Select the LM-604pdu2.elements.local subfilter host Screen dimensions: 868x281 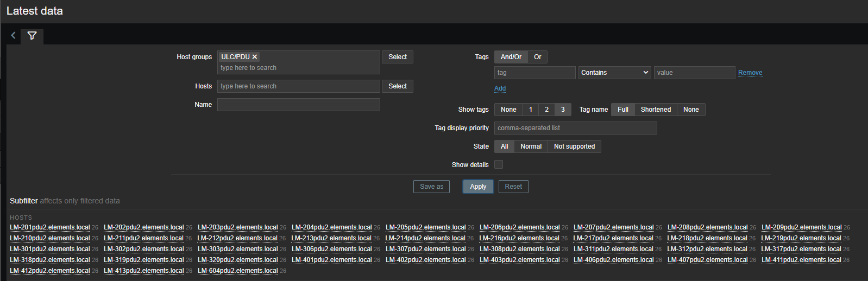[x=237, y=271]
